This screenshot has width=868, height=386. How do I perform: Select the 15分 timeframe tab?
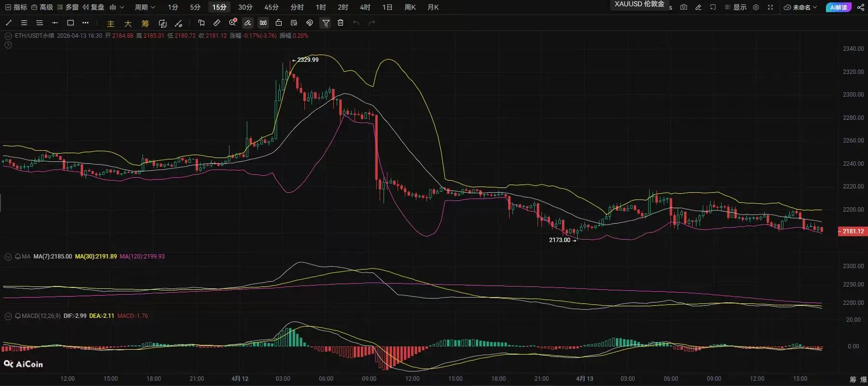coord(219,7)
